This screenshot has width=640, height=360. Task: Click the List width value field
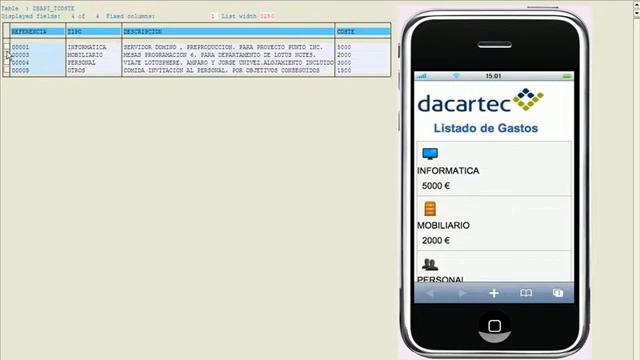tap(267, 16)
